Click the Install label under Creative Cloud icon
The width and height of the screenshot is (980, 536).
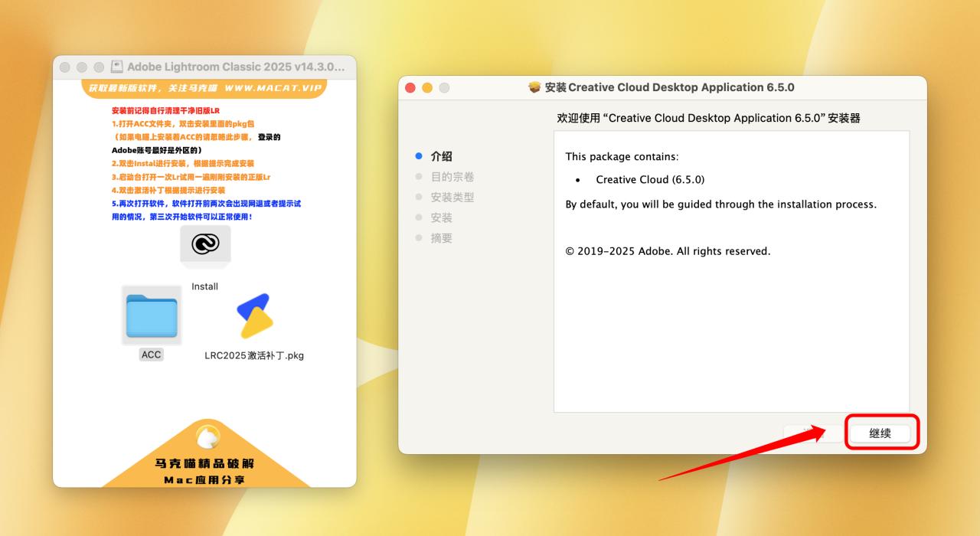point(205,286)
